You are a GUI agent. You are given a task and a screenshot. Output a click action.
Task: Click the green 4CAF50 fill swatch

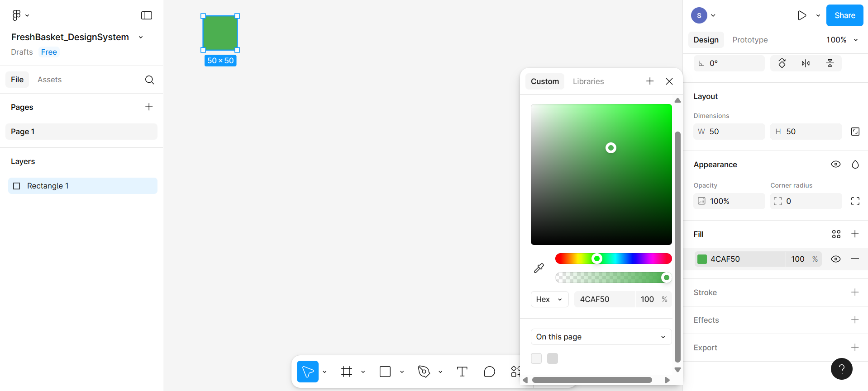[x=702, y=259]
